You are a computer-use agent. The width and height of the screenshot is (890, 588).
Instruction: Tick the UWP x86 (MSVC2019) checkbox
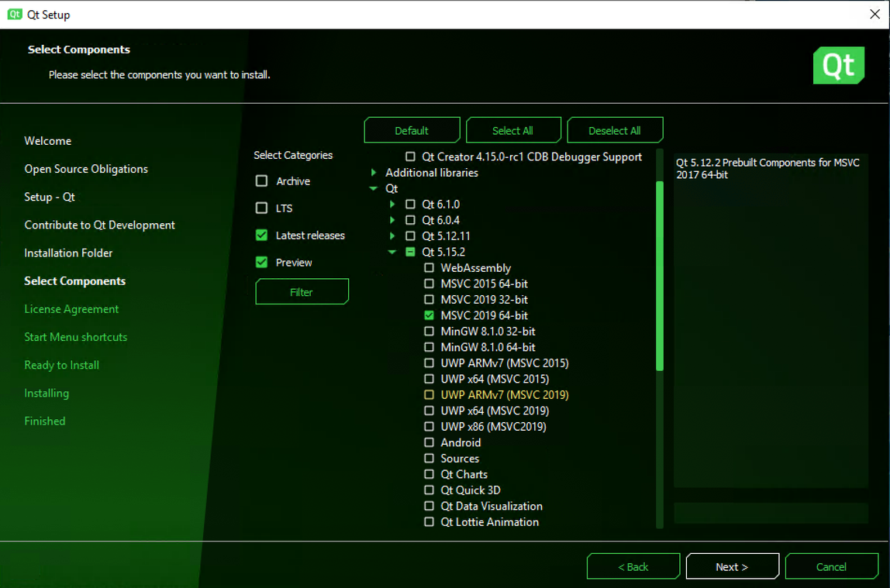tap(429, 426)
